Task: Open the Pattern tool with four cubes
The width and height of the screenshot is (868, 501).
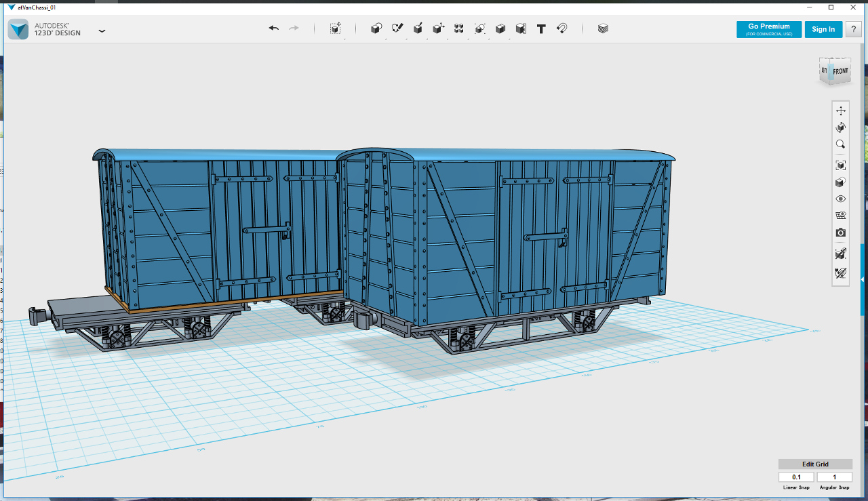Action: click(x=459, y=28)
